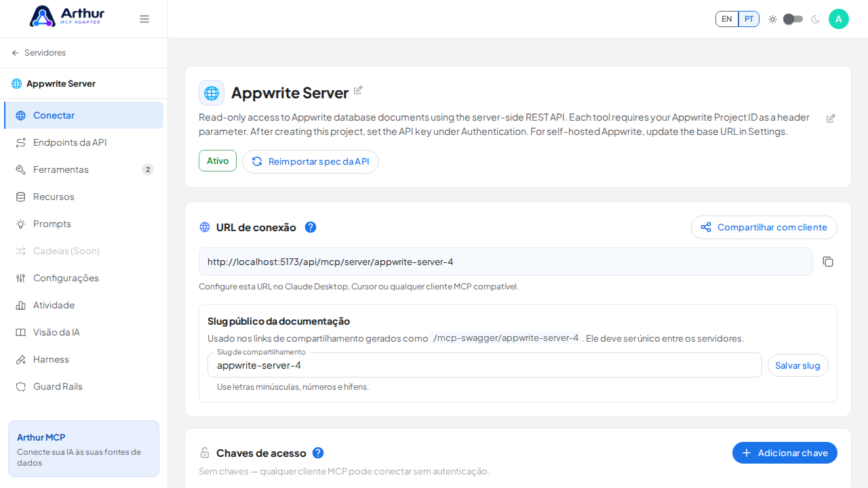Image resolution: width=868 pixels, height=488 pixels.
Task: Switch language to EN
Action: pos(727,19)
